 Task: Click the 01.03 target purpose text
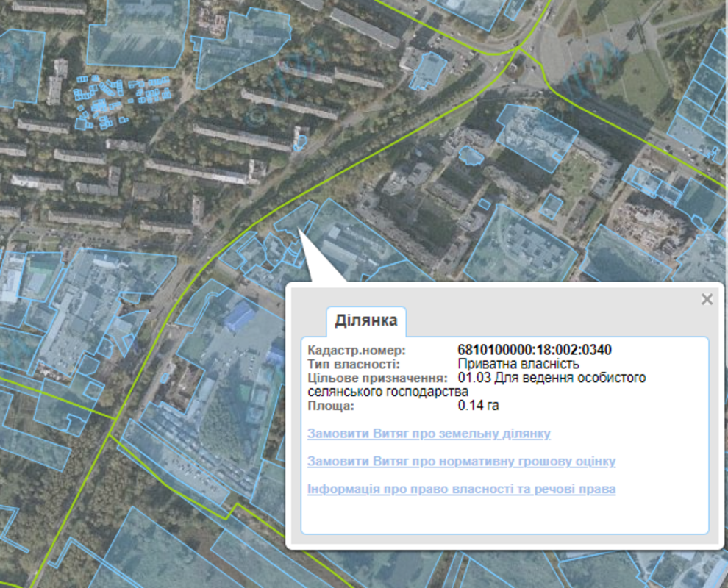tap(552, 378)
